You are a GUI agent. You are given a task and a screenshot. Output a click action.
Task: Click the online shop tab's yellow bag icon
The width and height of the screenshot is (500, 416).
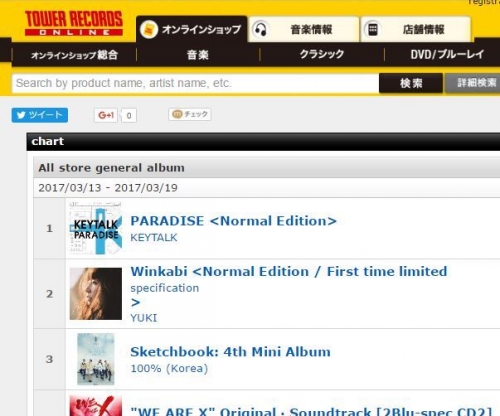[149, 30]
